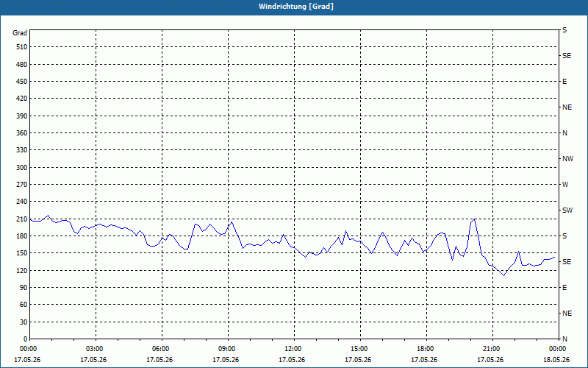Select the NE compass label beside 30 gridline
Viewport: 588px width, 368px height.
coord(567,314)
